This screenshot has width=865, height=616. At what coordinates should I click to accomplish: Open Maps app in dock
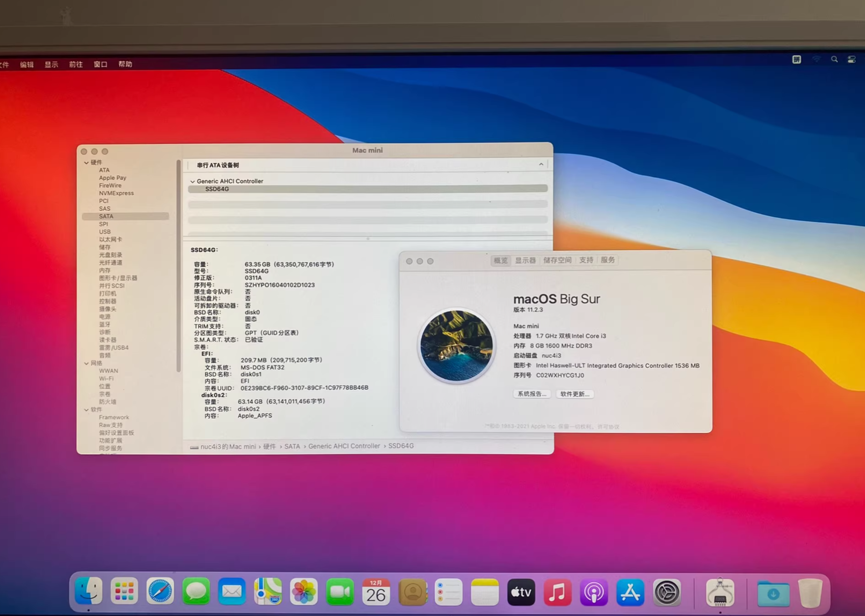[268, 591]
